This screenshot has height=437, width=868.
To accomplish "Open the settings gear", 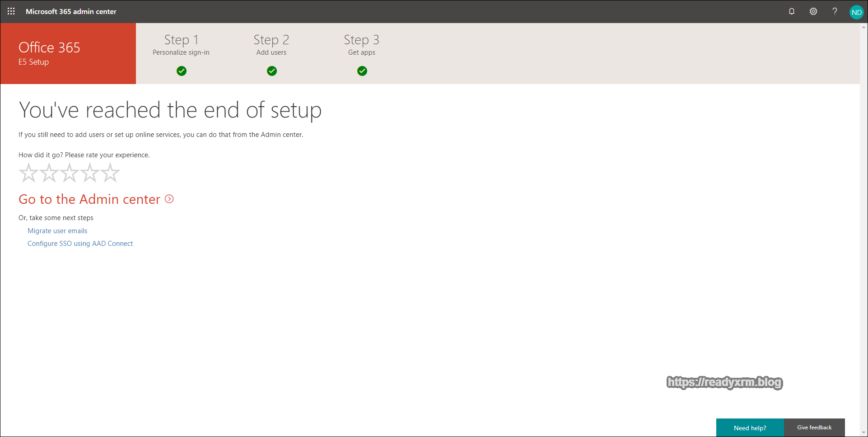I will coord(813,11).
